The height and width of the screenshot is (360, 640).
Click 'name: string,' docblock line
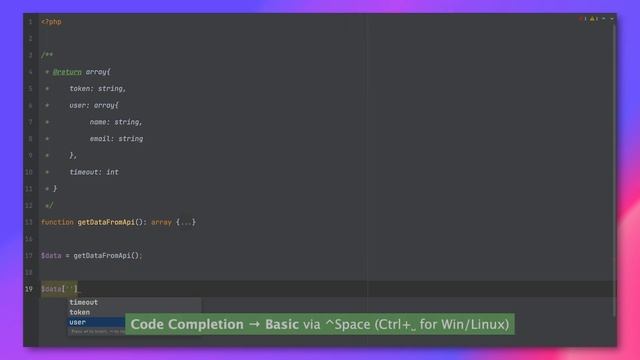point(116,122)
